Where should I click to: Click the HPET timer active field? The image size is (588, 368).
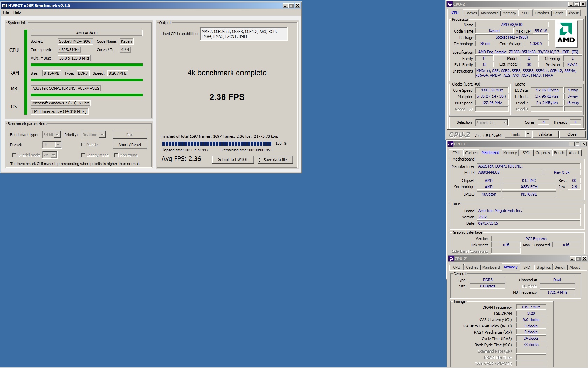click(x=59, y=111)
